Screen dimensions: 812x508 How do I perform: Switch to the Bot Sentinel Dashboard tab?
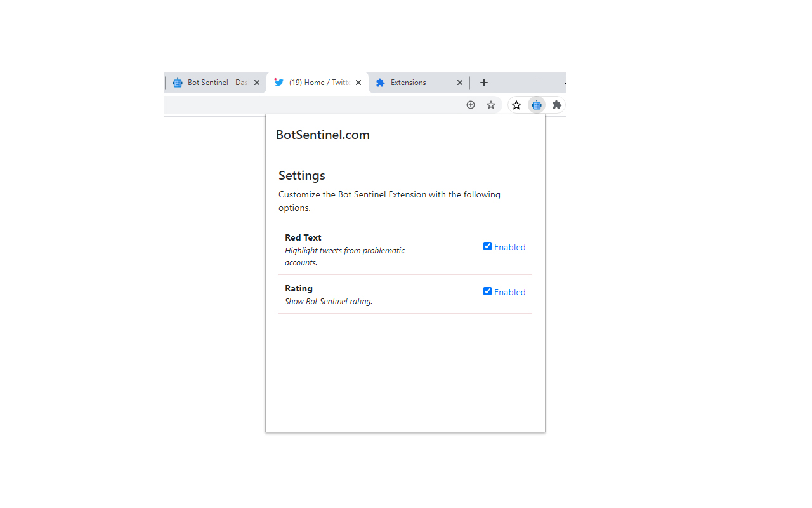click(209, 83)
